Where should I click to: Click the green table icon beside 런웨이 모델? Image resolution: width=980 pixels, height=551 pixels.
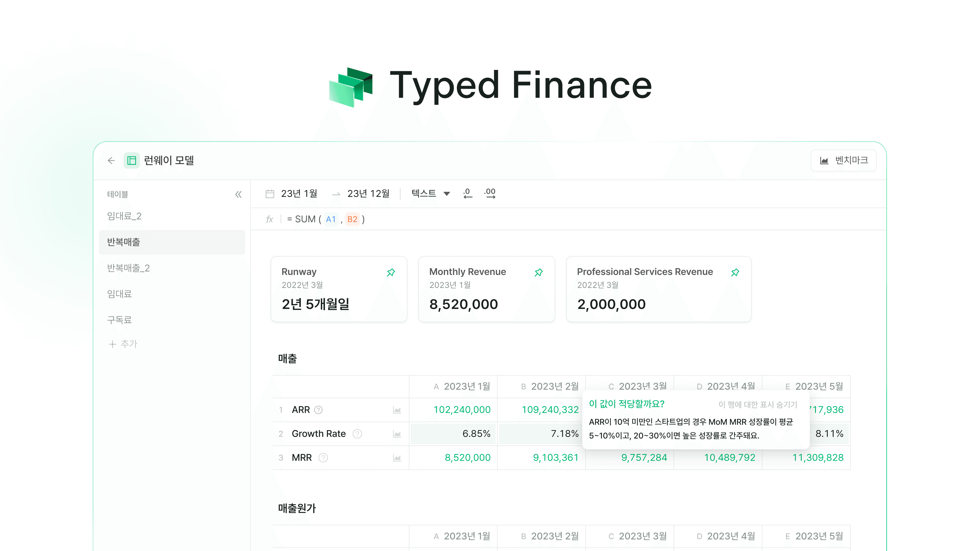click(x=131, y=160)
